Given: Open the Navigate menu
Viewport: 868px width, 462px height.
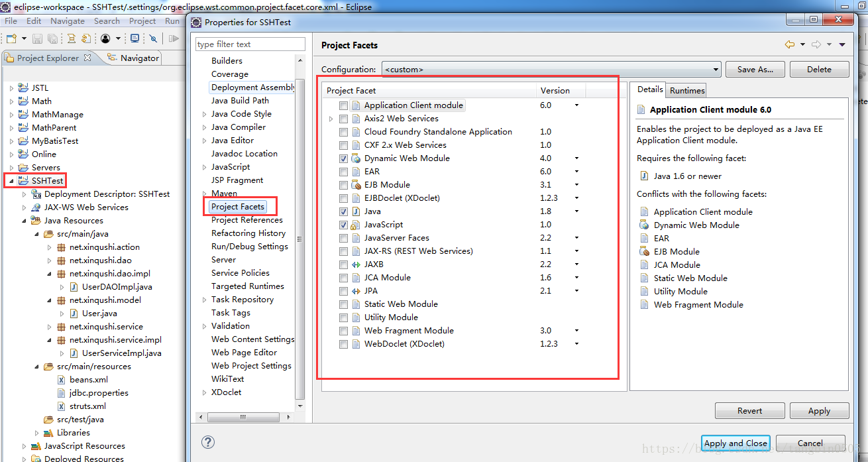Looking at the screenshot, I should (x=68, y=21).
